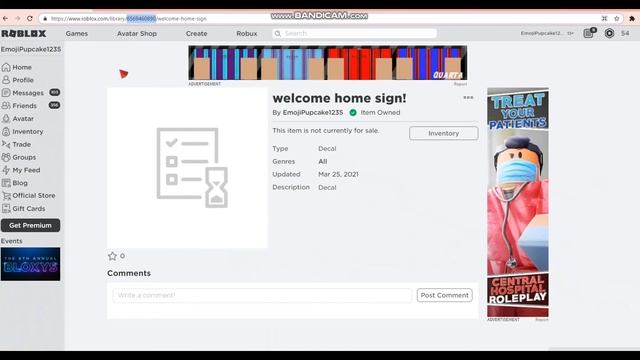Open the notifications icon in the top bar

tap(589, 33)
